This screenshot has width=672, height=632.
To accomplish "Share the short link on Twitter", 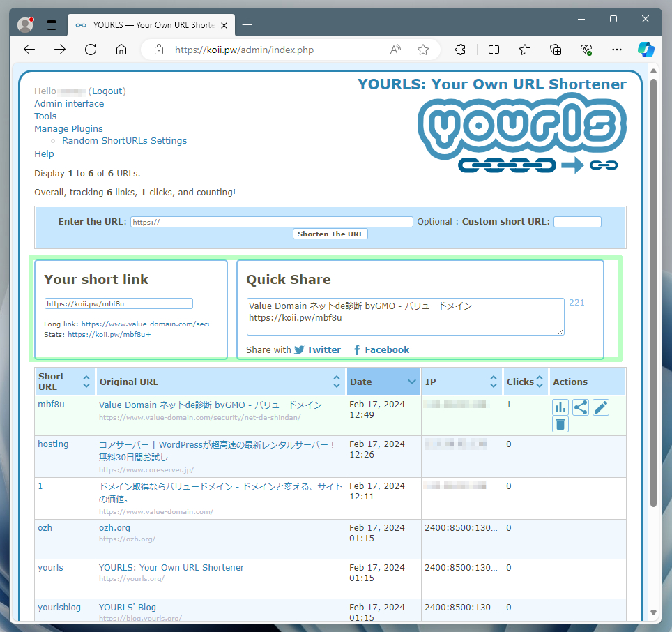I will click(x=318, y=350).
